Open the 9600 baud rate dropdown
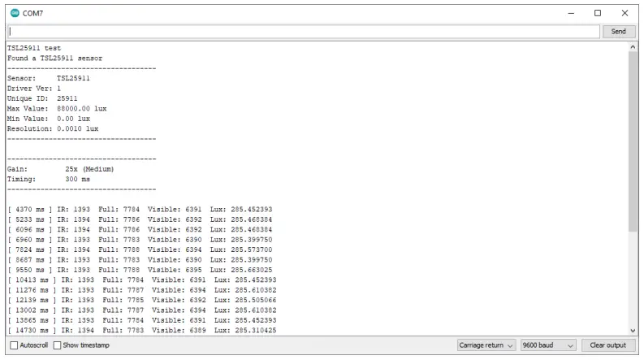Screen dimensions: 644x360 click(548, 345)
